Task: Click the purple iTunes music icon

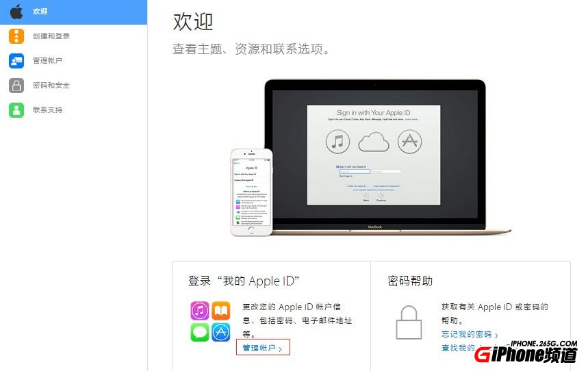Action: 199,311
